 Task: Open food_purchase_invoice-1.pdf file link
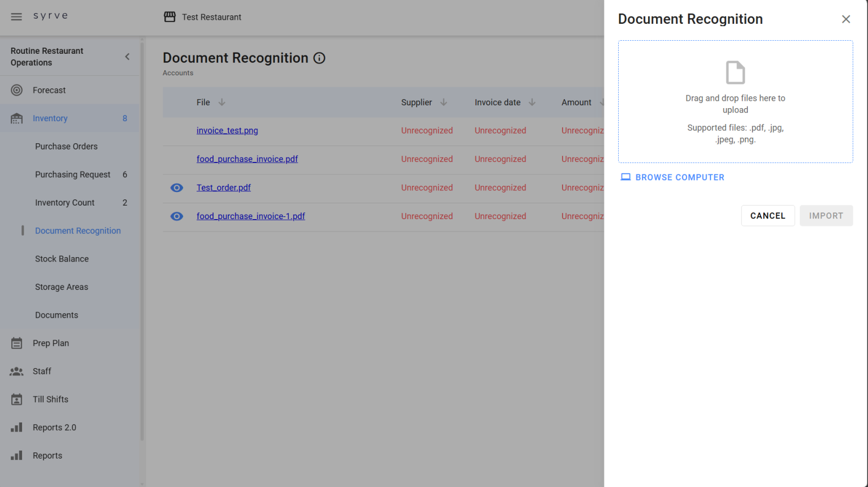click(x=251, y=216)
